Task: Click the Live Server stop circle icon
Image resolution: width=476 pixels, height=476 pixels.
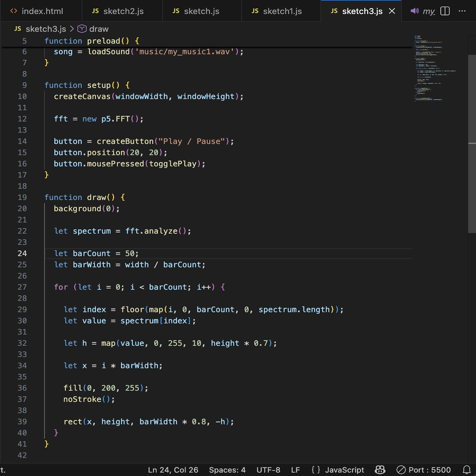Action: click(x=401, y=470)
